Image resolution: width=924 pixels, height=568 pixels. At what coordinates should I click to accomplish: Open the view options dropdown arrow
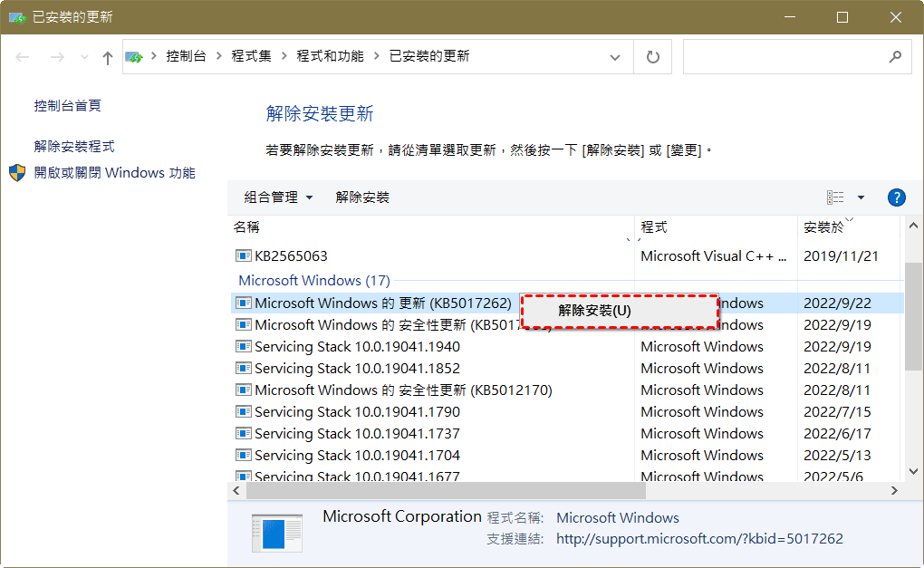tap(861, 197)
